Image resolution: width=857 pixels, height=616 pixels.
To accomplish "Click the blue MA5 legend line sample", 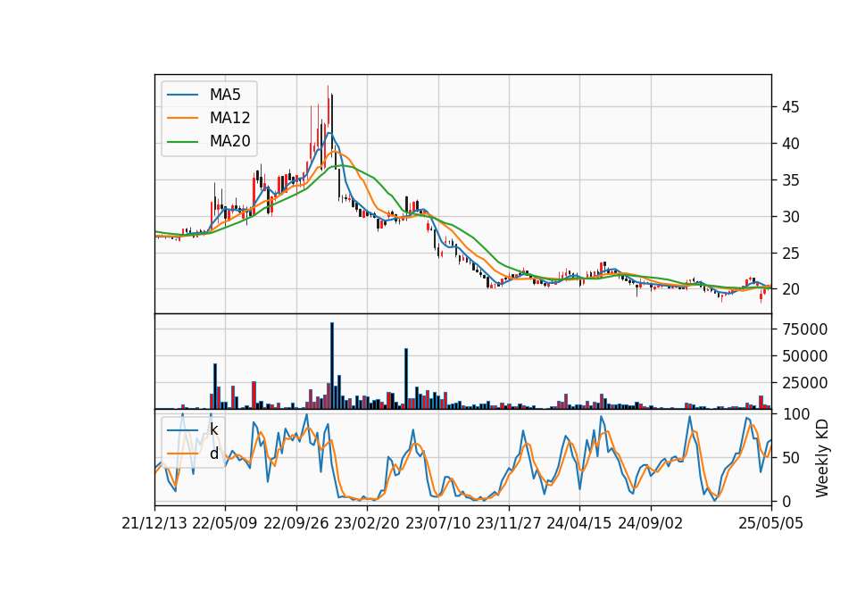I will [x=182, y=95].
